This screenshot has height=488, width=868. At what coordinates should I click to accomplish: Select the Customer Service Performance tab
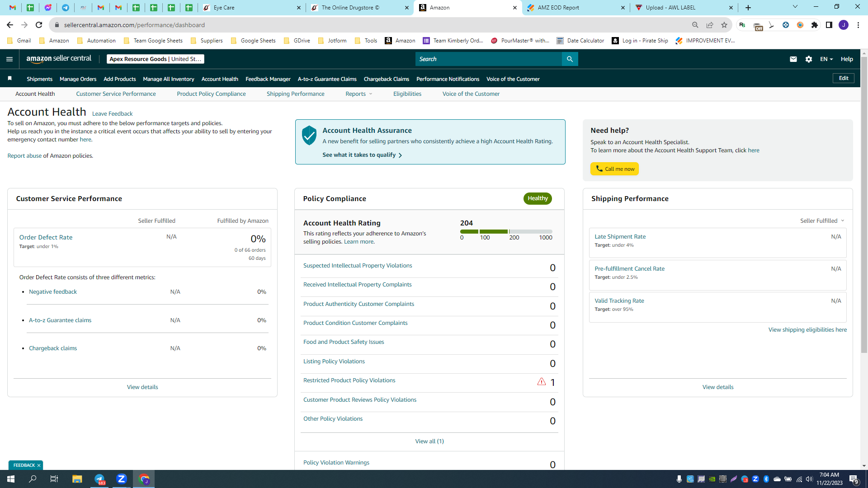[x=116, y=94]
